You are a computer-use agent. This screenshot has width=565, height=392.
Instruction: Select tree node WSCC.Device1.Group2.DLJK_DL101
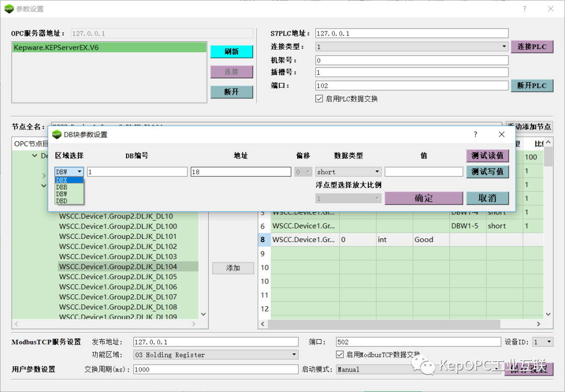[x=118, y=236]
